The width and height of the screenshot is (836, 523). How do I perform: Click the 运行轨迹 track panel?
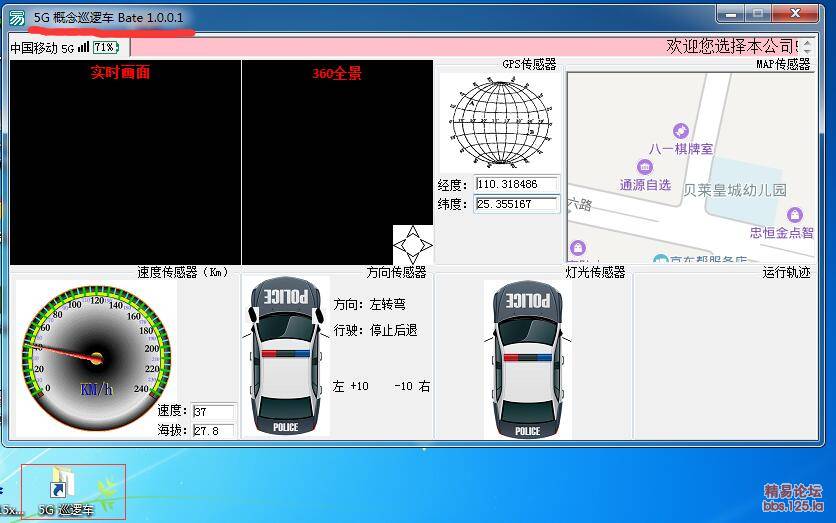[x=724, y=358]
